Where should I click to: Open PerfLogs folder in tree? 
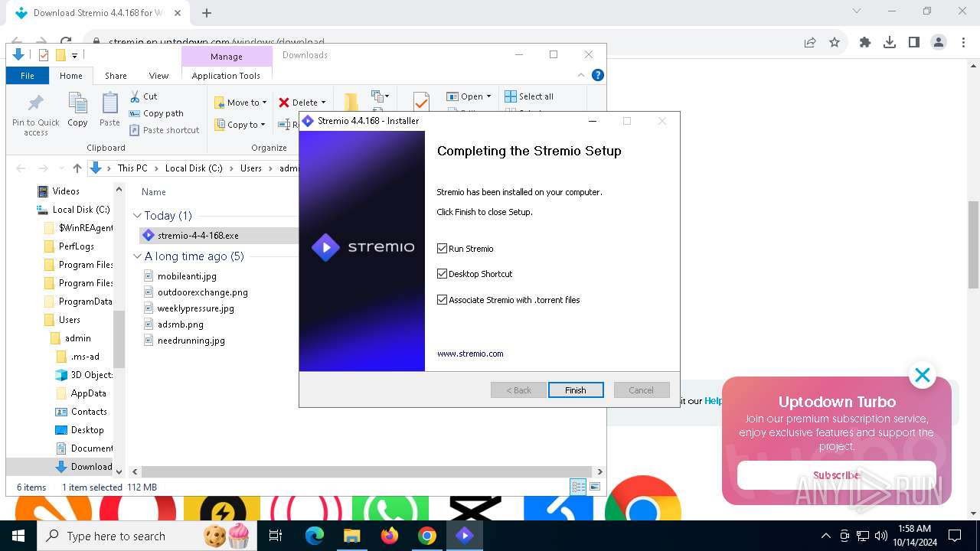[77, 246]
